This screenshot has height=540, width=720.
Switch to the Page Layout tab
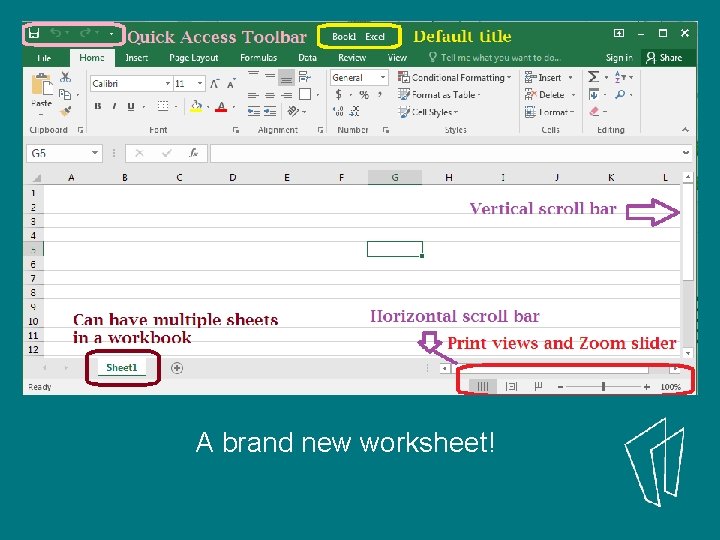pos(193,58)
